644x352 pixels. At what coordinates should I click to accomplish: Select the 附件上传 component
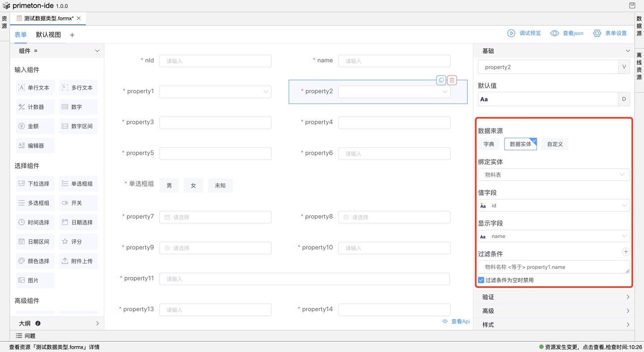tap(78, 261)
